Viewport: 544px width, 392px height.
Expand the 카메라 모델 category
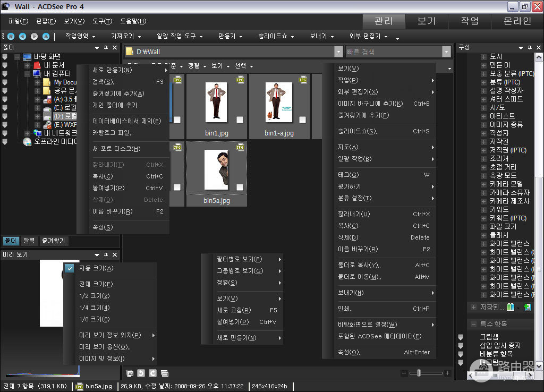tap(483, 184)
